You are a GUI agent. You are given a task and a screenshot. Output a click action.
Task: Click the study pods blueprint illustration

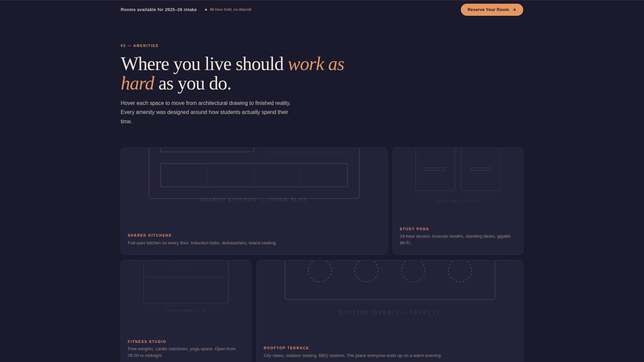(x=458, y=169)
